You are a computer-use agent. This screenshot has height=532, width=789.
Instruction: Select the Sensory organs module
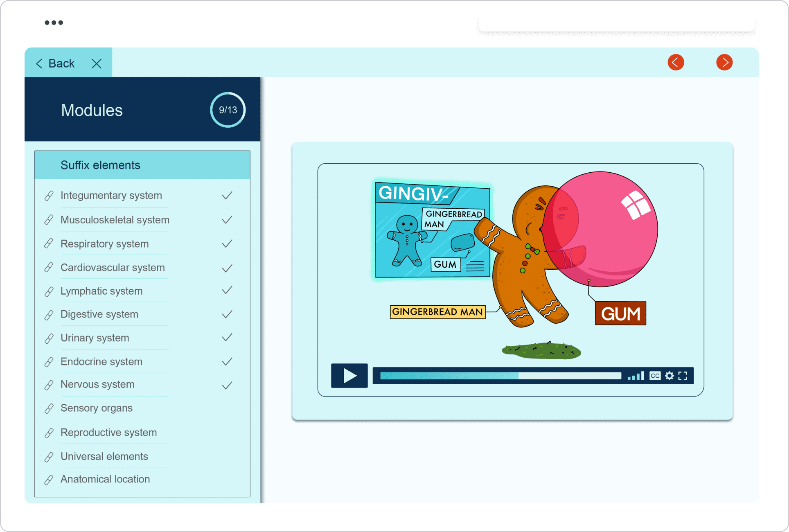pos(96,408)
